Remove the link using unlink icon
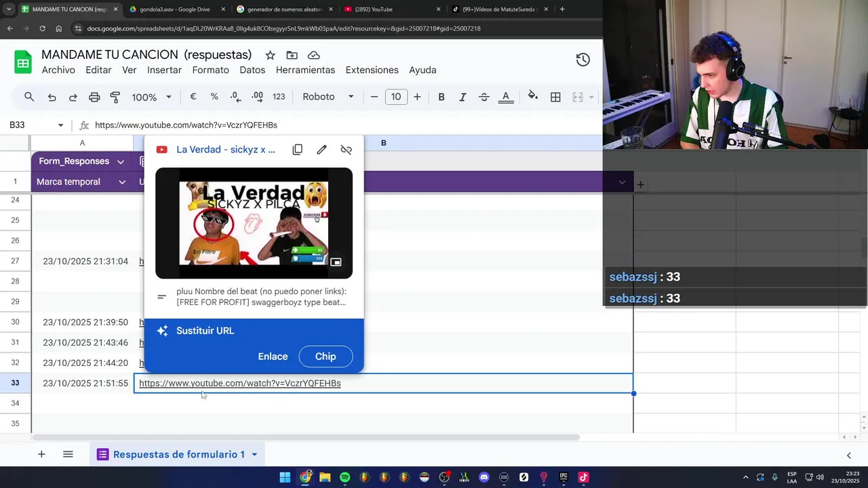868x488 pixels. click(x=347, y=150)
